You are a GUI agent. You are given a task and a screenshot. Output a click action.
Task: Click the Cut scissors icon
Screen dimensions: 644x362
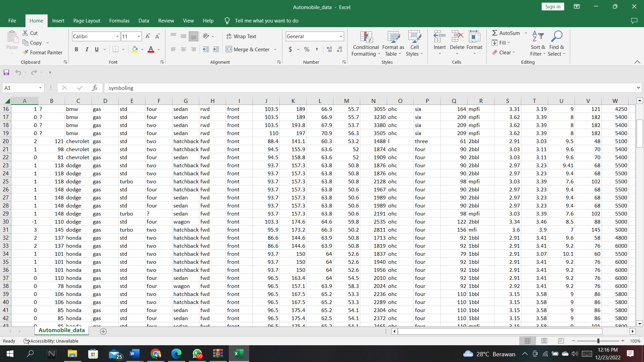pyautogui.click(x=25, y=33)
